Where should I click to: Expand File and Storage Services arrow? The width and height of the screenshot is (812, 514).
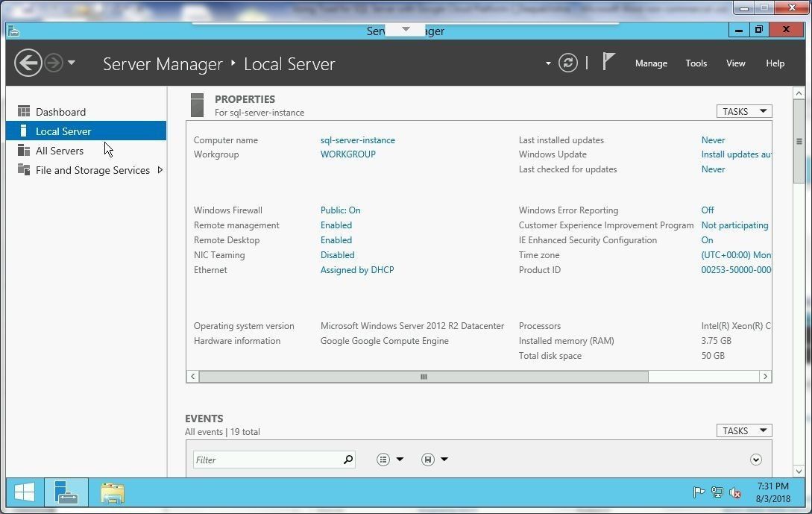(160, 170)
